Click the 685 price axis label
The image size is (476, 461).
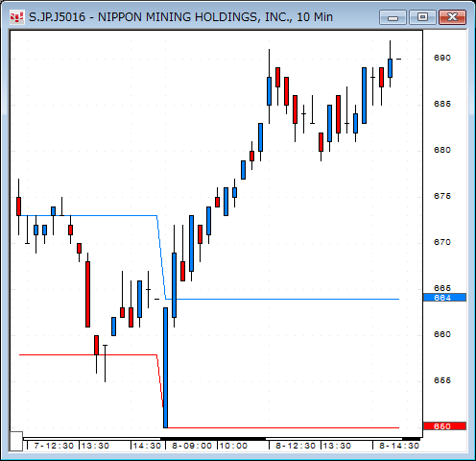442,104
